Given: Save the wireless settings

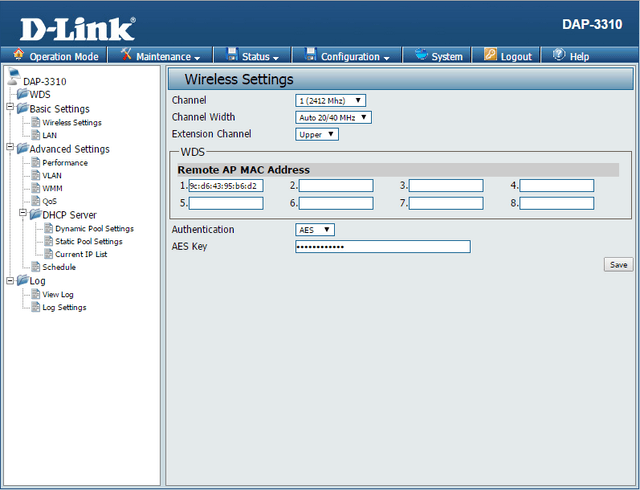Looking at the screenshot, I should coord(618,265).
